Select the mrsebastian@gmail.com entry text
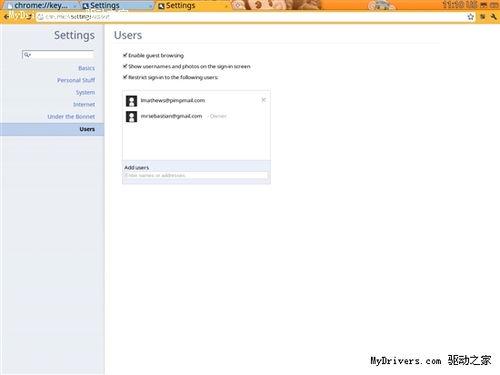This screenshot has width=500, height=375. (x=171, y=116)
